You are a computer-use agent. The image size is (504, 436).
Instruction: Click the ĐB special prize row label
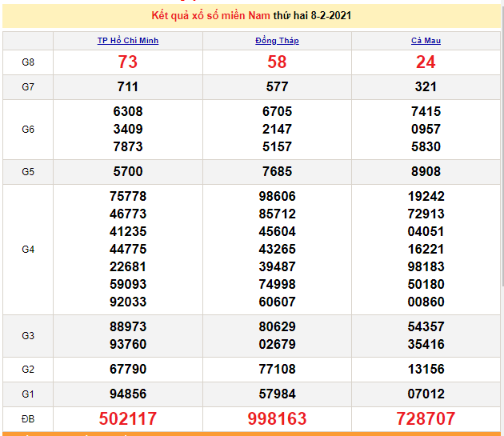point(28,418)
